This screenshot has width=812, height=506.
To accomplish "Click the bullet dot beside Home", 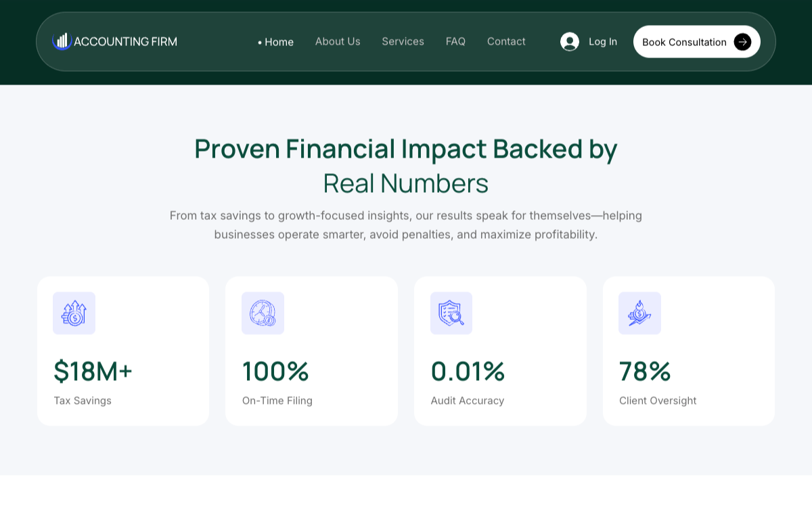I will 258,41.
